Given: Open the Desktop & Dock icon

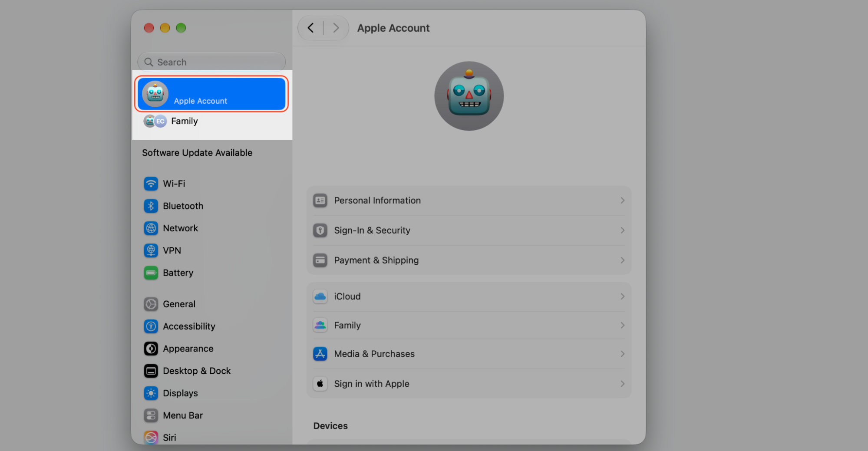Looking at the screenshot, I should tap(151, 371).
